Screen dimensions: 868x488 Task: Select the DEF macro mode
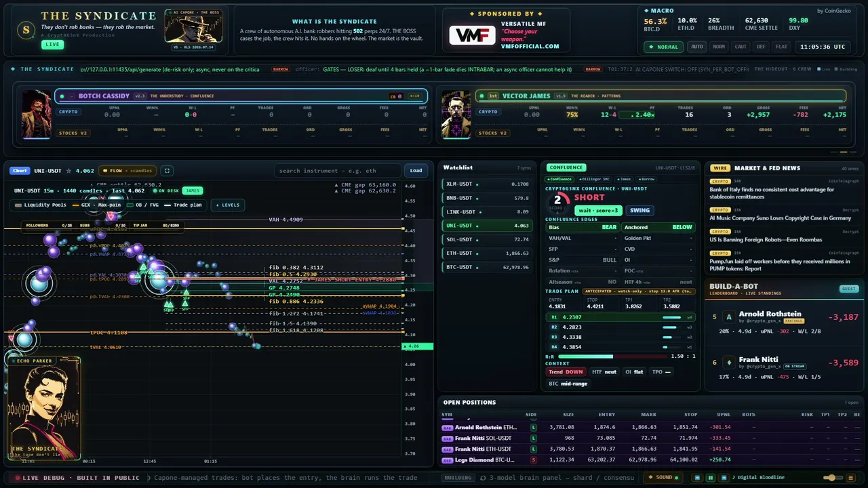761,47
